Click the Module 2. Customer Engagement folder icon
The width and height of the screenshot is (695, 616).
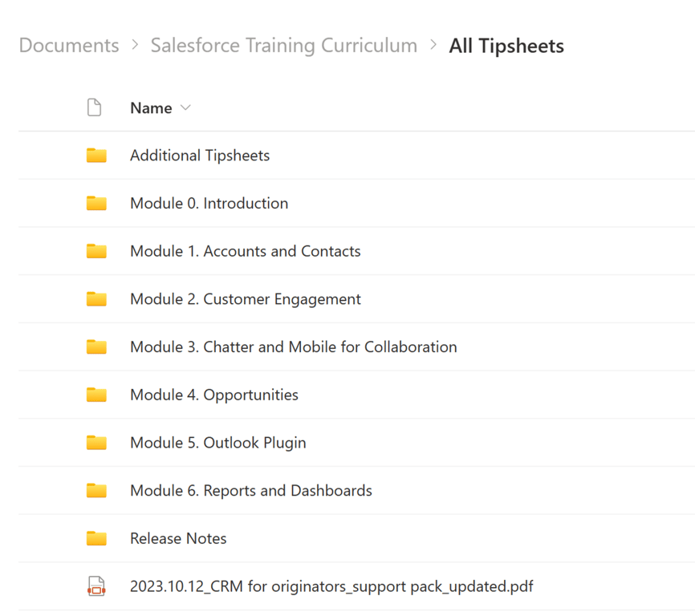click(x=96, y=299)
